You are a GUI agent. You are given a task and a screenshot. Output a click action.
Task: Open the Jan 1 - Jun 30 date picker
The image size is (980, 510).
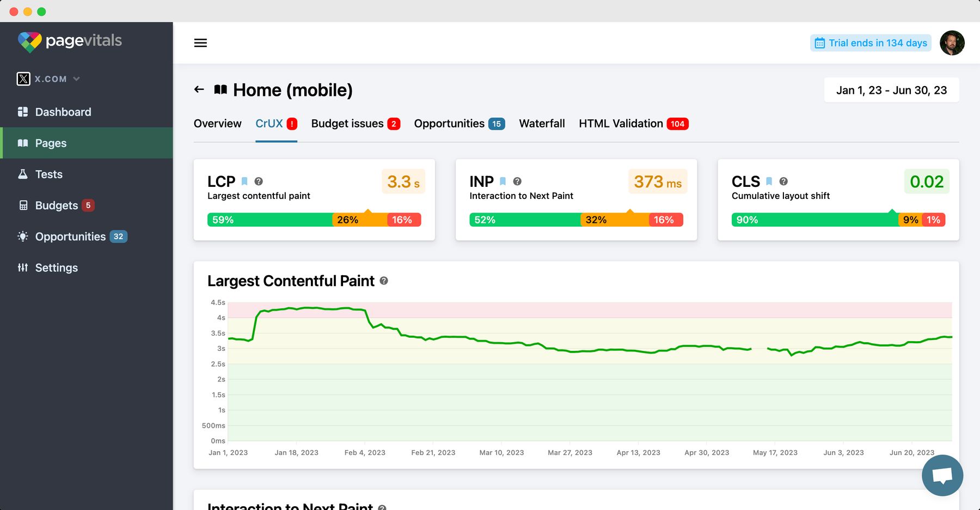891,90
